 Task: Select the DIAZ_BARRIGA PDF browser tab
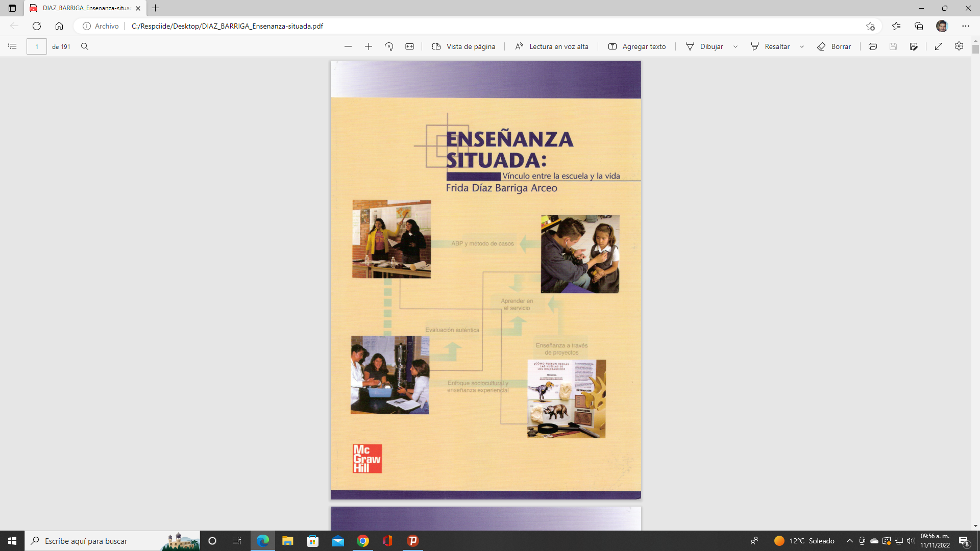click(x=85, y=8)
